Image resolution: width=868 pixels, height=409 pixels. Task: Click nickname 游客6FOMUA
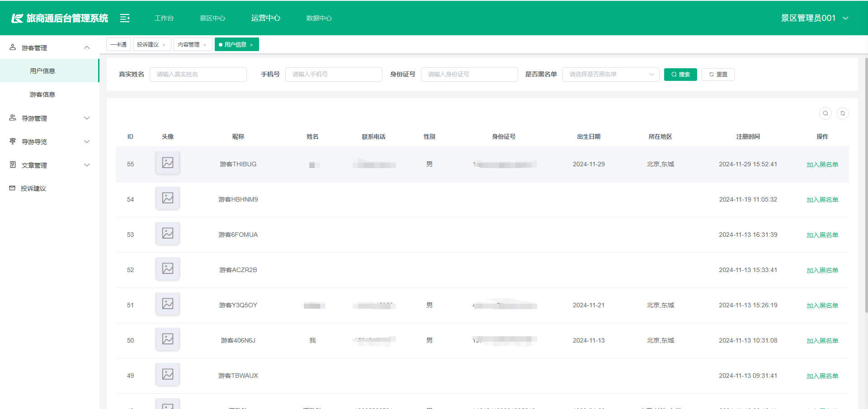point(238,235)
